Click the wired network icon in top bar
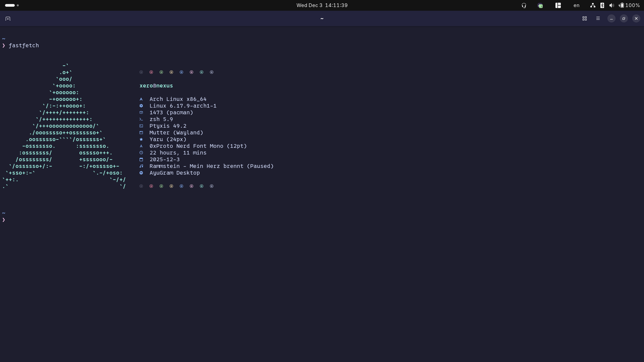This screenshot has height=362, width=644. [x=593, y=5]
